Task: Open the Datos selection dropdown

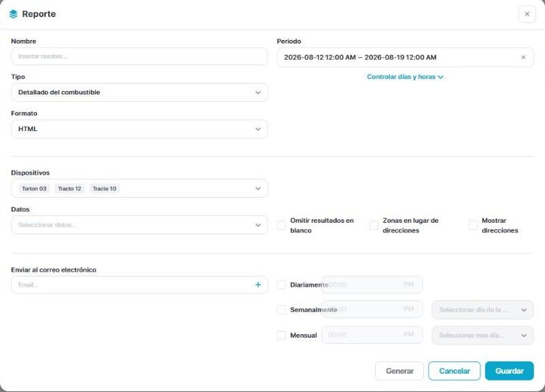Action: click(x=139, y=225)
